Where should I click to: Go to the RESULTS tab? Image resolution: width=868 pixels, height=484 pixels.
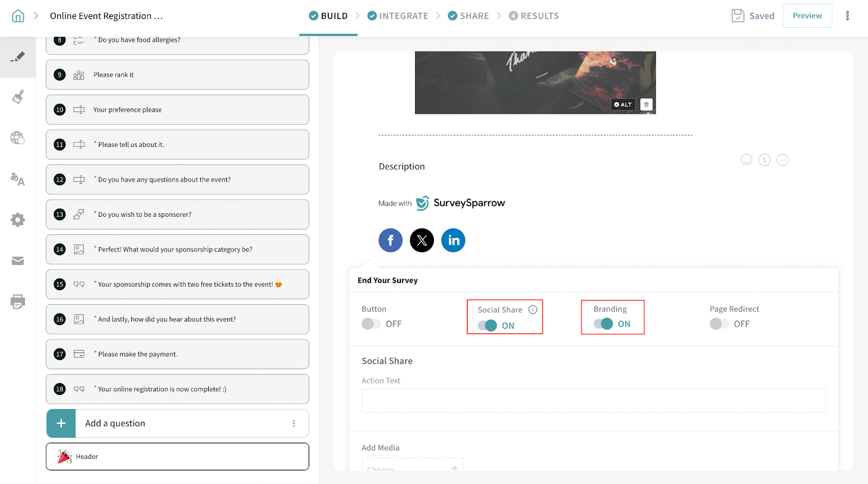pyautogui.click(x=533, y=16)
